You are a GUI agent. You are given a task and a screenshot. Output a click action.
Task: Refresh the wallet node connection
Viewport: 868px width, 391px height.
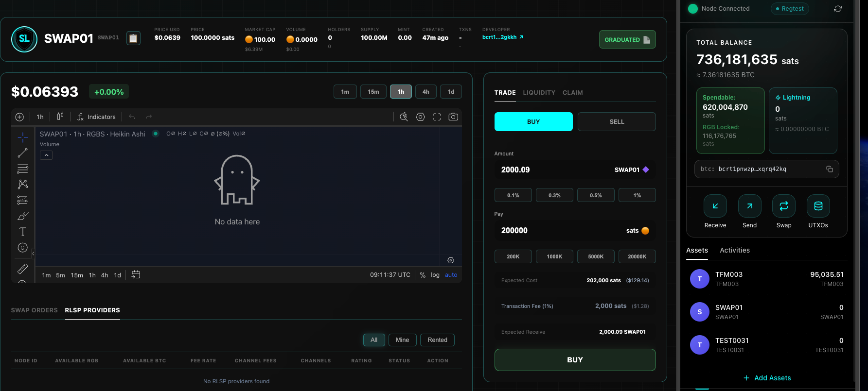tap(838, 9)
